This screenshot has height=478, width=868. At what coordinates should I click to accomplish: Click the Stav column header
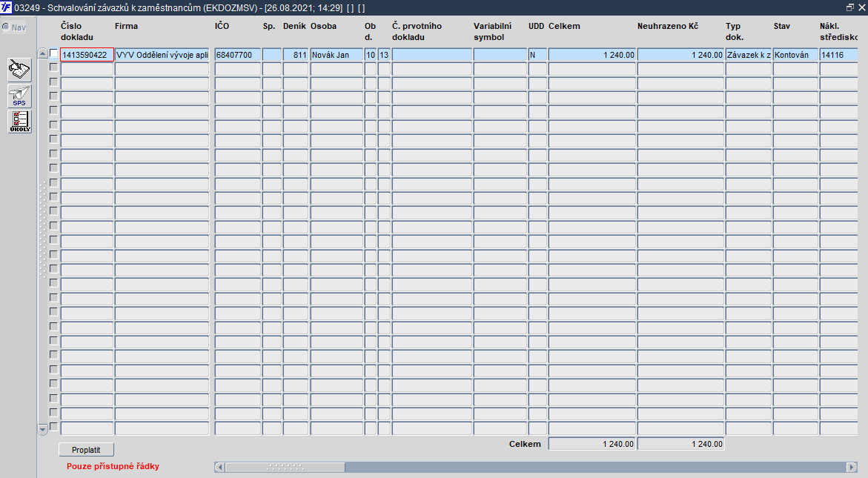781,26
